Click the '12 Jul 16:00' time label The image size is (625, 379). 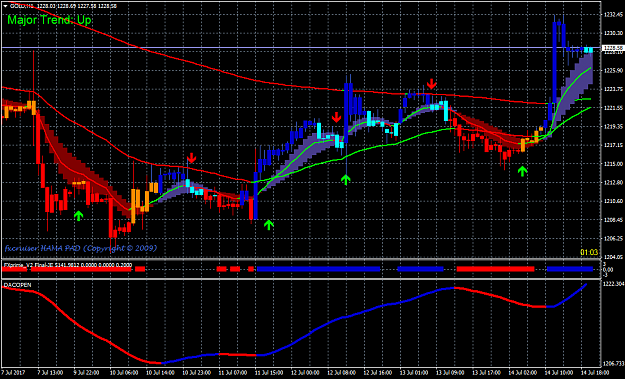pyautogui.click(x=378, y=373)
